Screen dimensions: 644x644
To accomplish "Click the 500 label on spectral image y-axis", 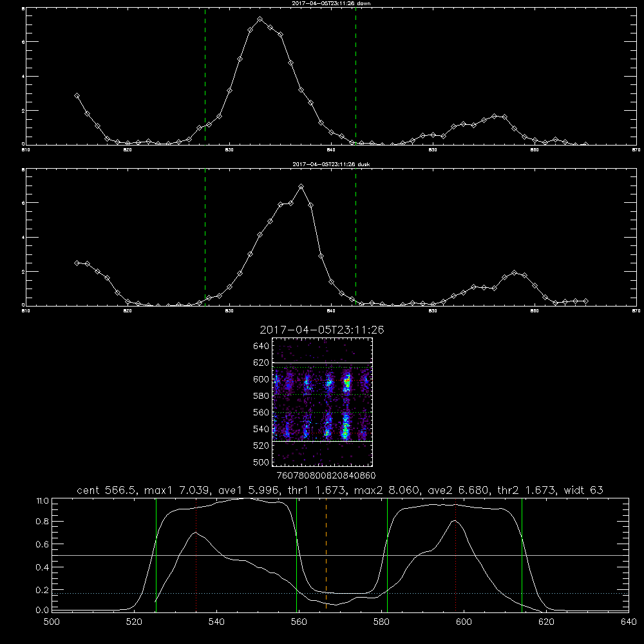I will 261,462.
